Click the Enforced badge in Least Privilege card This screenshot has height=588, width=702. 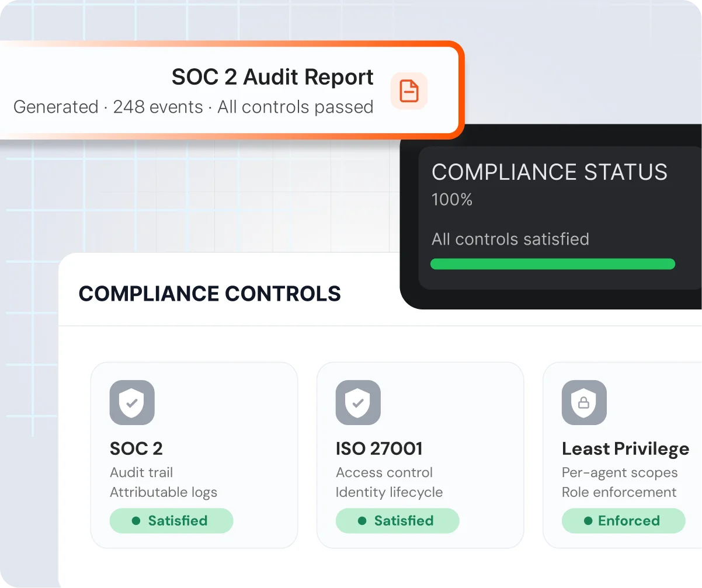pos(623,521)
